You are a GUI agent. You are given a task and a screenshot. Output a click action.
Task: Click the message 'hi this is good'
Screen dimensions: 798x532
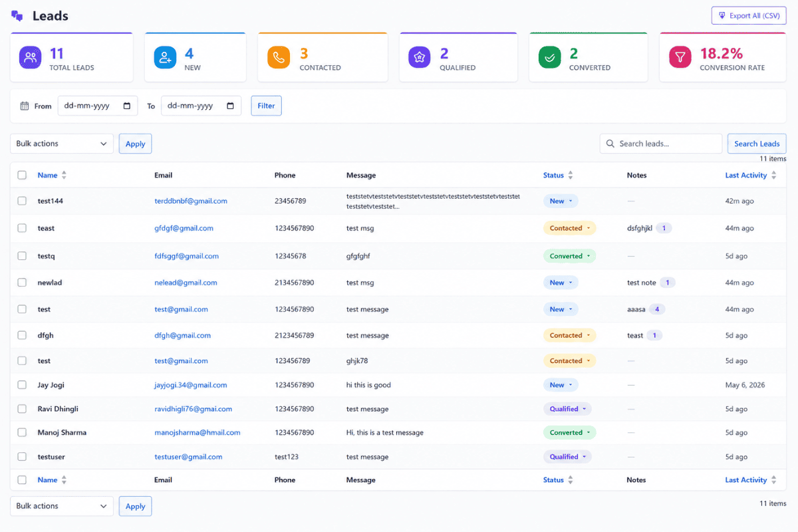(368, 385)
